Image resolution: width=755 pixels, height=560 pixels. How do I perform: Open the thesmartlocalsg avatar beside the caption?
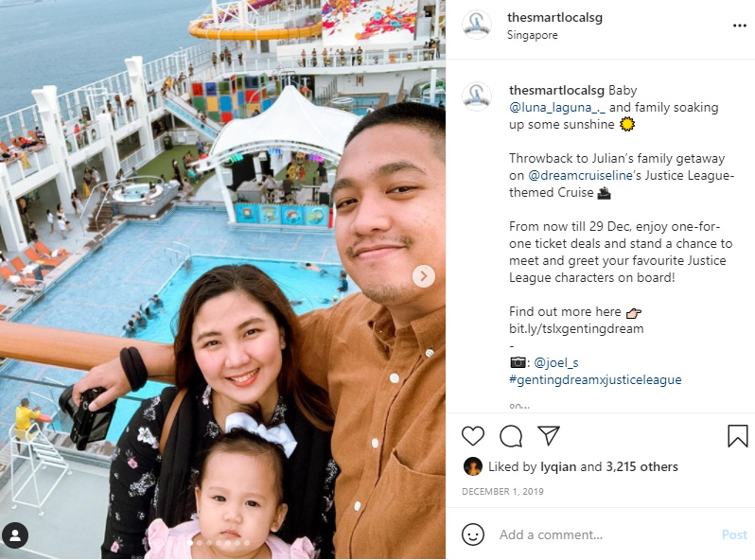pos(477,96)
